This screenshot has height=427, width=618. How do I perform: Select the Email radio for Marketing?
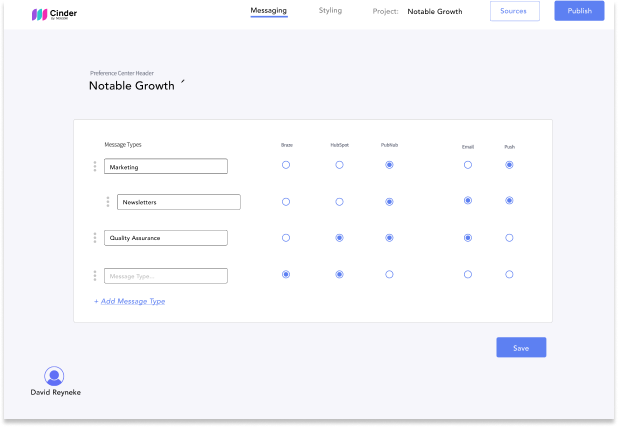(x=467, y=165)
